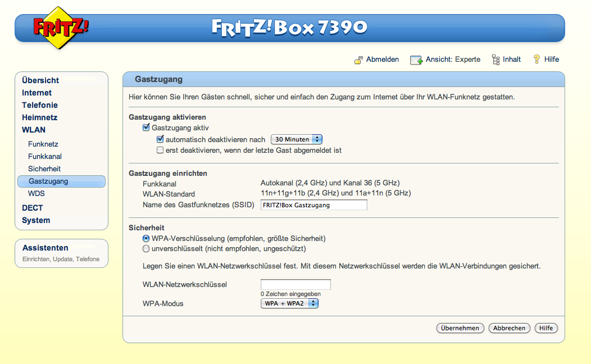Viewport: 591px width, 364px height.
Task: Open DECT menu in sidebar
Action: pyautogui.click(x=33, y=208)
